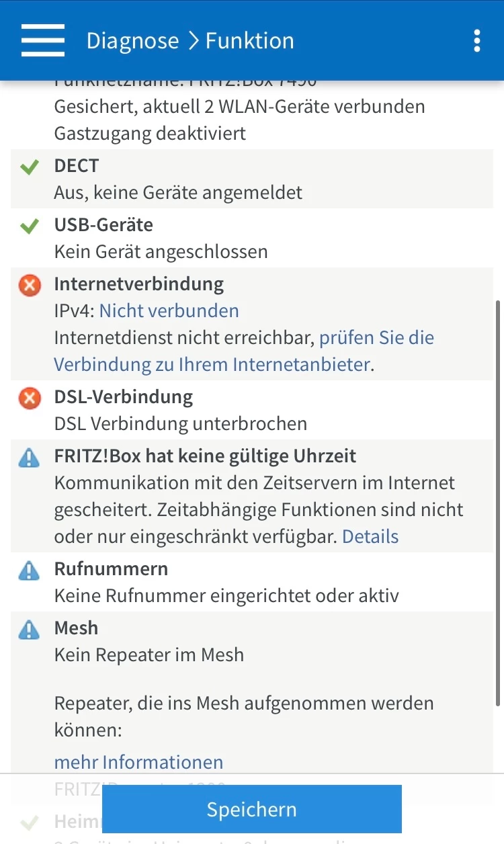This screenshot has width=504, height=844.
Task: Select Funktion in the breadcrumb header
Action: [249, 40]
